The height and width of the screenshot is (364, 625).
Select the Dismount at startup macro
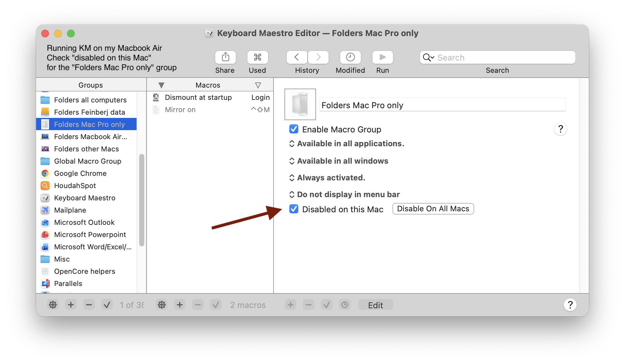pyautogui.click(x=198, y=97)
